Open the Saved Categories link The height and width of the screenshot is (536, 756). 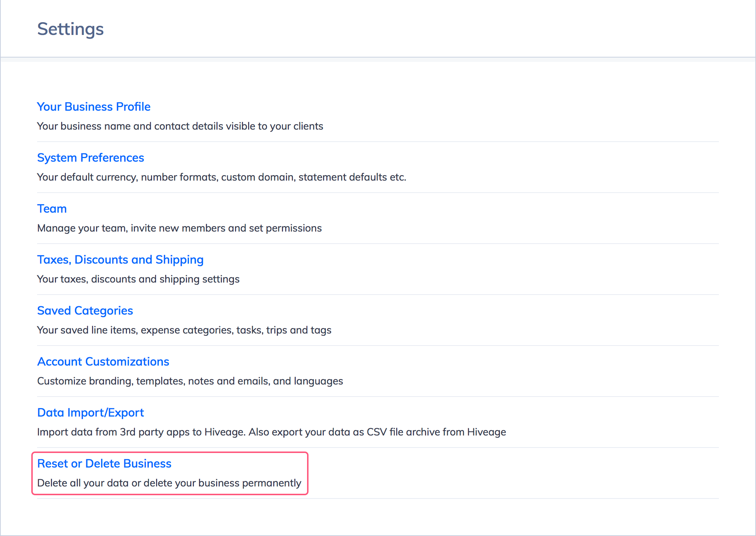85,311
